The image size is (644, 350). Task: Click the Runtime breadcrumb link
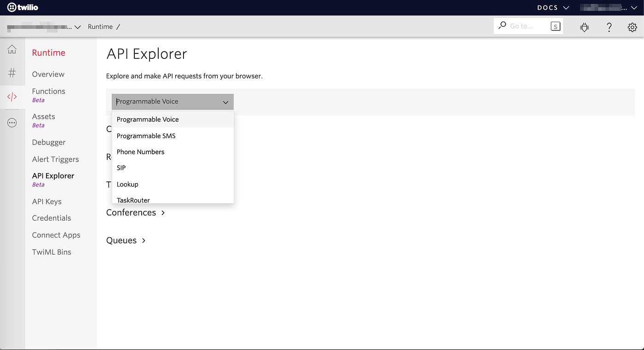(x=100, y=27)
